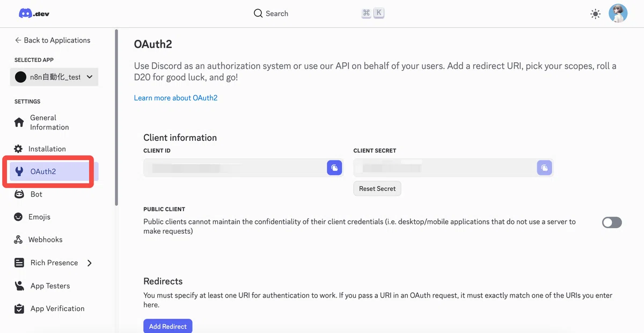Go back to Applications

click(53, 40)
